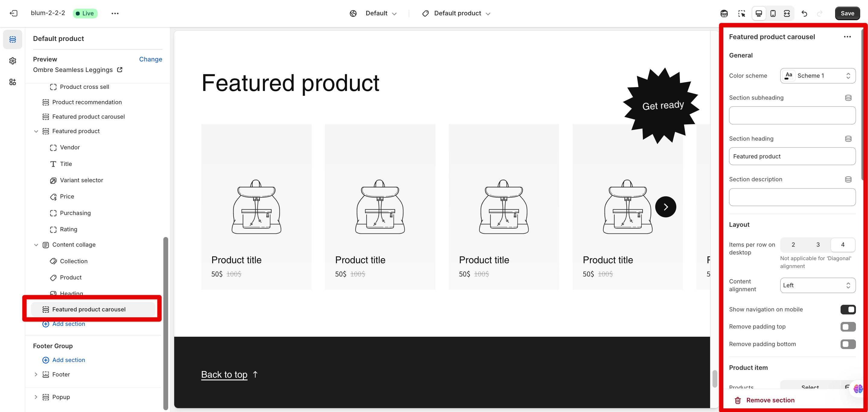868x412 pixels.
Task: Click the Save button
Action: [847, 14]
